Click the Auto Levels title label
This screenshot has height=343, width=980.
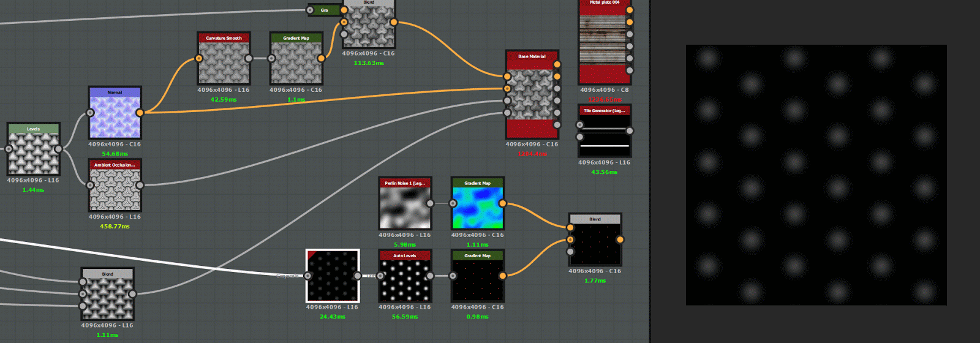(x=405, y=255)
